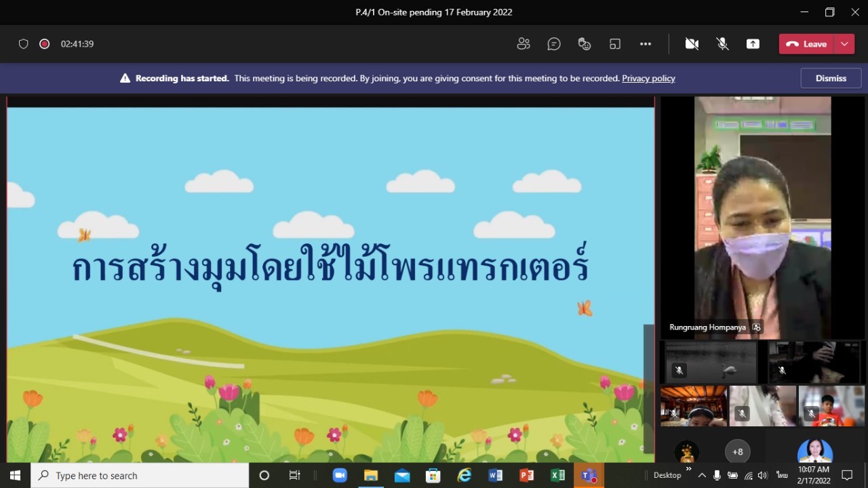Image resolution: width=868 pixels, height=488 pixels.
Task: Open the Windows Start menu
Action: pyautogui.click(x=15, y=475)
